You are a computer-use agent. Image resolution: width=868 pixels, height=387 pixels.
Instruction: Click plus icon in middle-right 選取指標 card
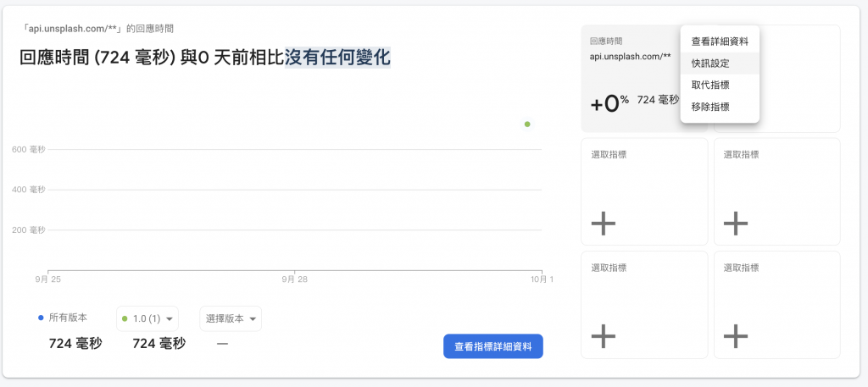click(735, 224)
